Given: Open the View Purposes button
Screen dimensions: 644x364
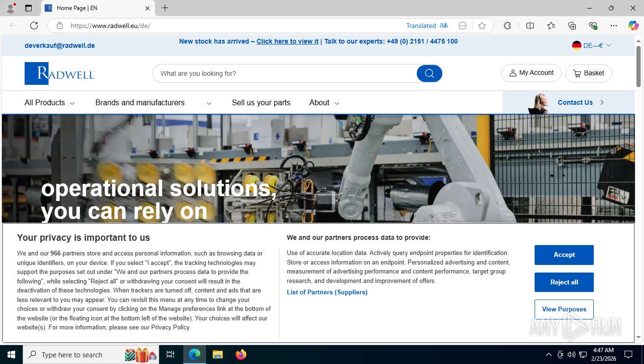Looking at the screenshot, I should [x=564, y=309].
